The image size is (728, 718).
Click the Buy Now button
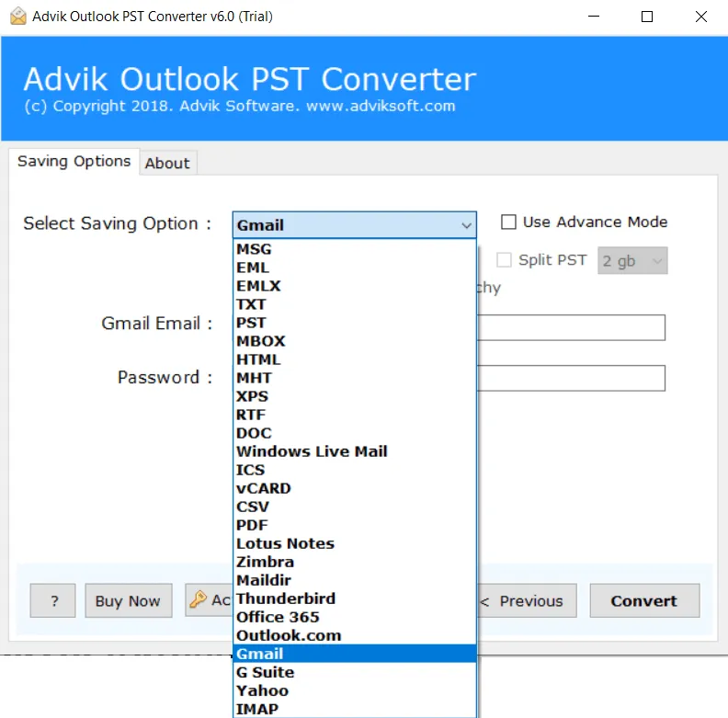pyautogui.click(x=129, y=601)
